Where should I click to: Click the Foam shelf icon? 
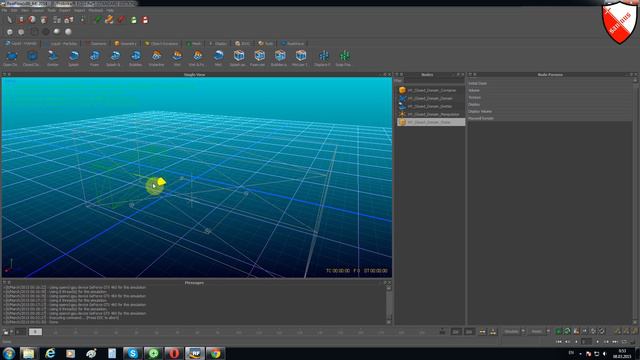94,58
